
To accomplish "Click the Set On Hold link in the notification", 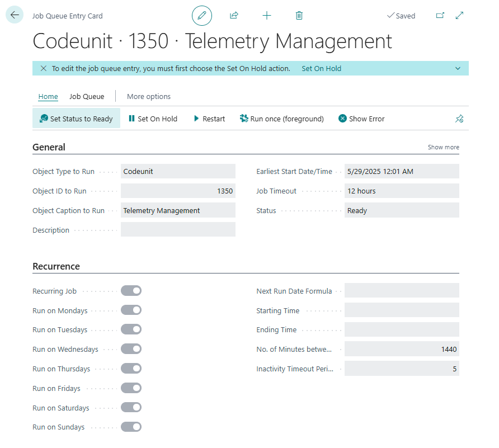I will [322, 68].
